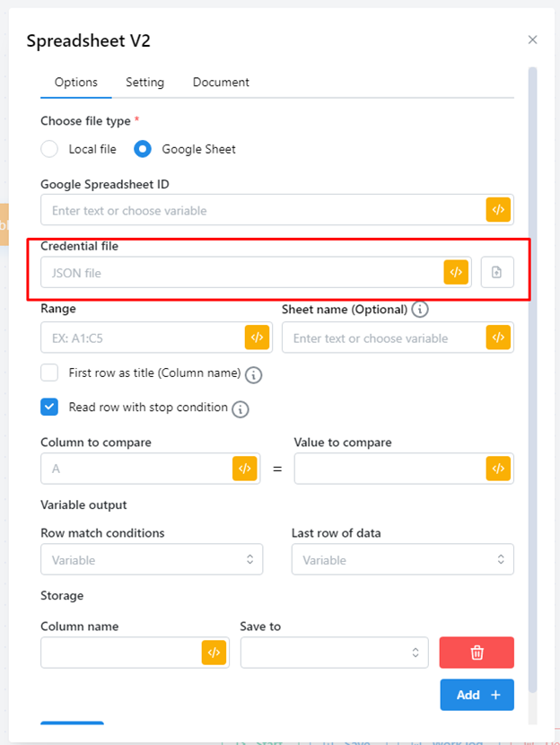Image resolution: width=560 pixels, height=745 pixels.
Task: Click variable icon in Sheet name field
Action: click(498, 337)
